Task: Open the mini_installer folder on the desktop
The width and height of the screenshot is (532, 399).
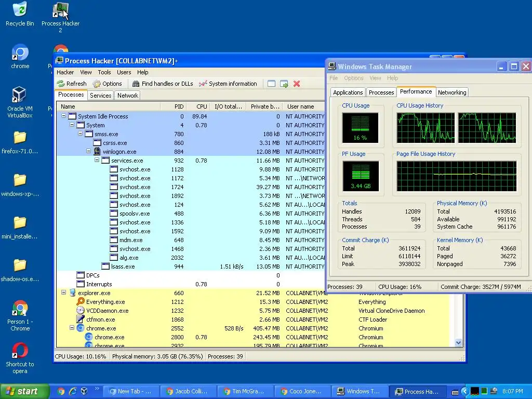Action: [20, 228]
